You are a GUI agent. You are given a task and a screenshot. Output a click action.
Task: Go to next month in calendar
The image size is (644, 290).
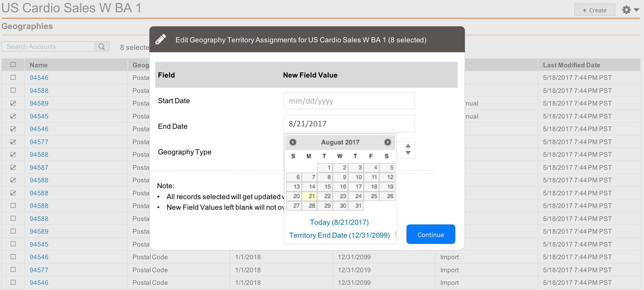pyautogui.click(x=387, y=142)
